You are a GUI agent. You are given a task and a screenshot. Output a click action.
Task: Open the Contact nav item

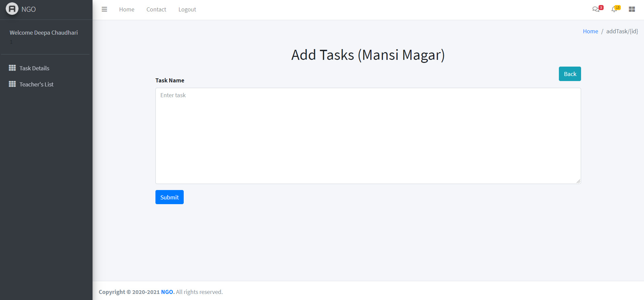pyautogui.click(x=156, y=9)
